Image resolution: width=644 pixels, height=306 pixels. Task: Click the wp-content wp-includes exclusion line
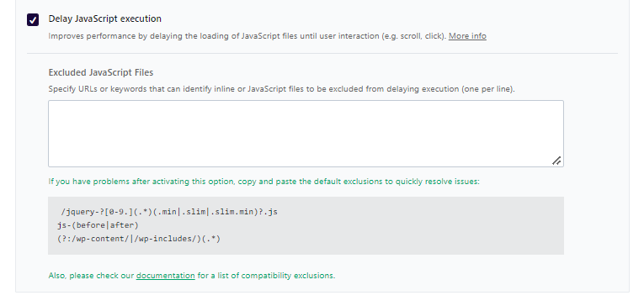coord(139,238)
